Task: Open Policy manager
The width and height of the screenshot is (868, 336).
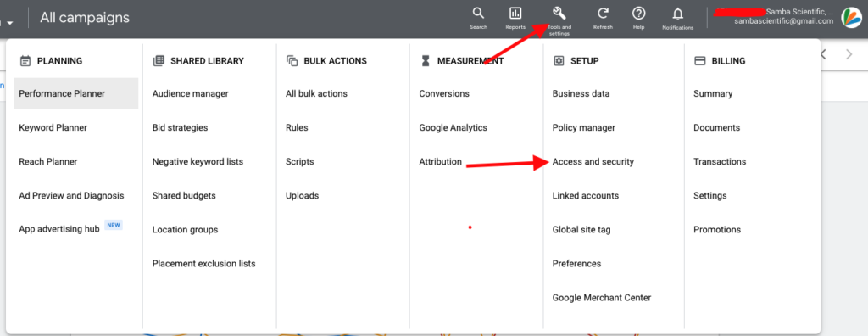Action: pyautogui.click(x=583, y=127)
